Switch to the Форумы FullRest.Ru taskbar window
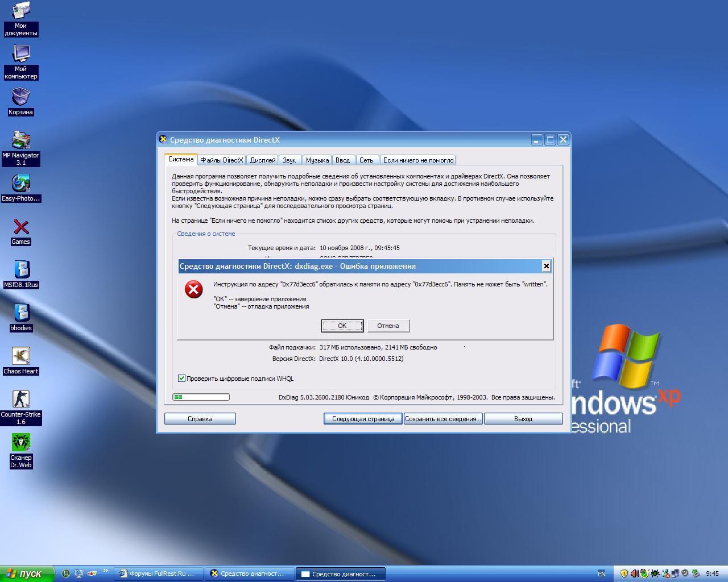The image size is (728, 582). pos(159,574)
